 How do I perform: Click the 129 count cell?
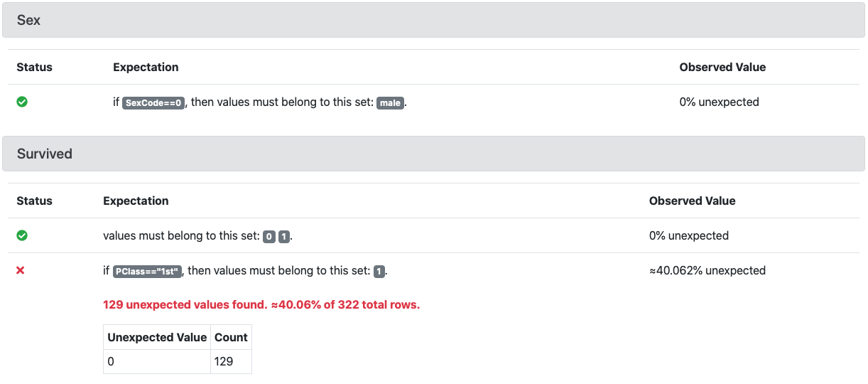click(224, 361)
